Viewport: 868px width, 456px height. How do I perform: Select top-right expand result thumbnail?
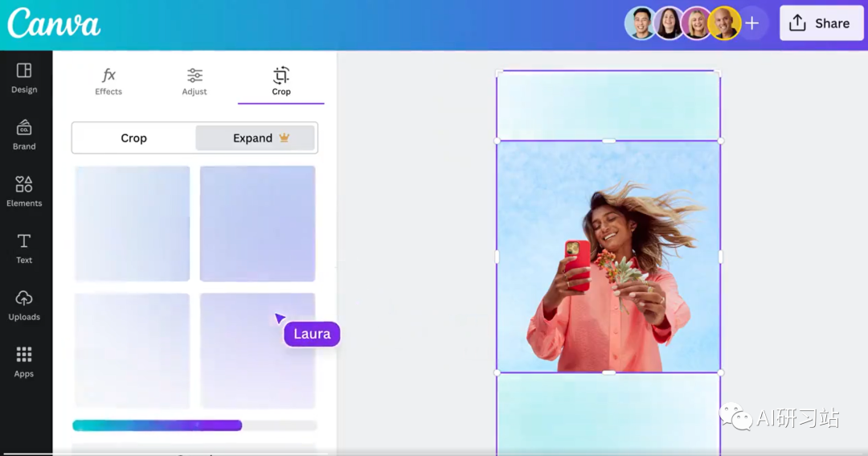[x=257, y=224]
